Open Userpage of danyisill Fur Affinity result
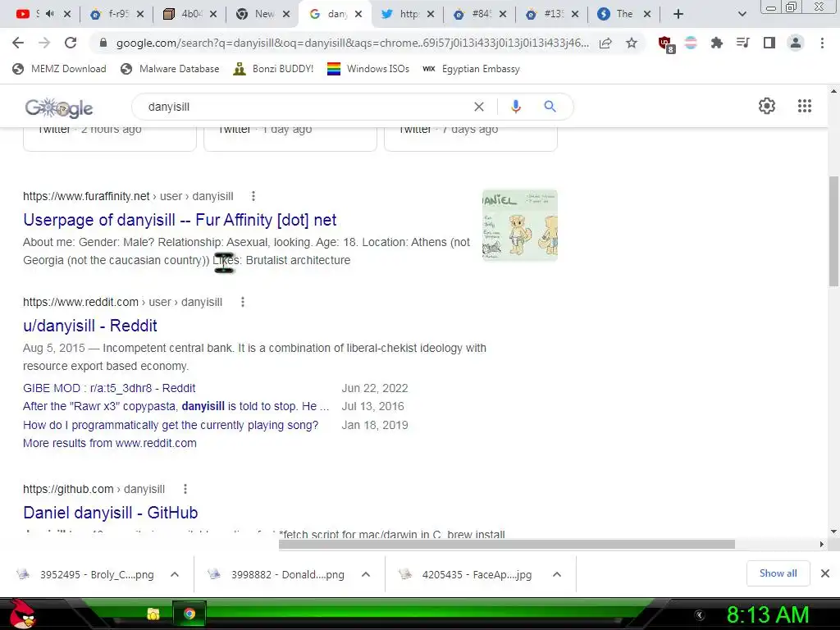 (180, 220)
